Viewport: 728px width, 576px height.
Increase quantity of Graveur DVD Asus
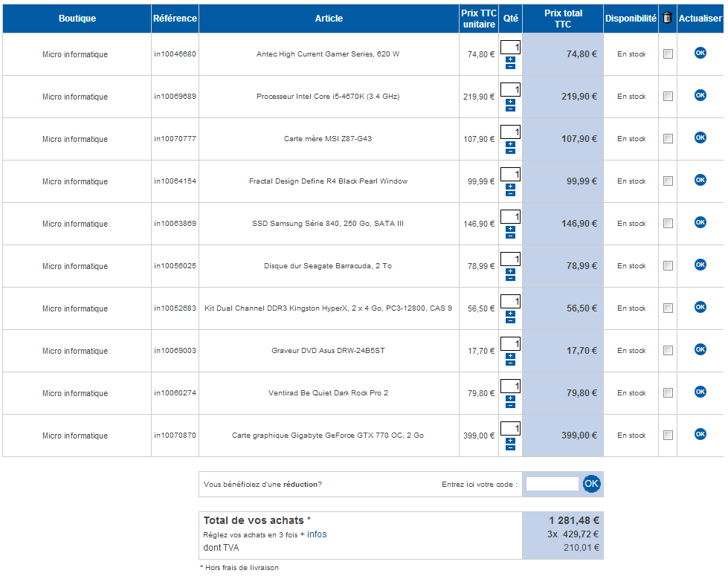[510, 356]
